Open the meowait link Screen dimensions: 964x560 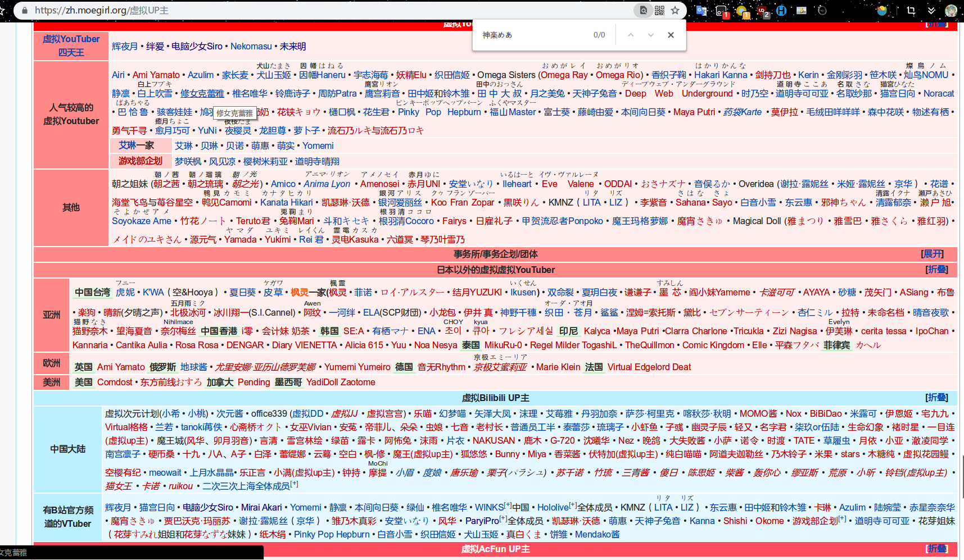coord(165,472)
